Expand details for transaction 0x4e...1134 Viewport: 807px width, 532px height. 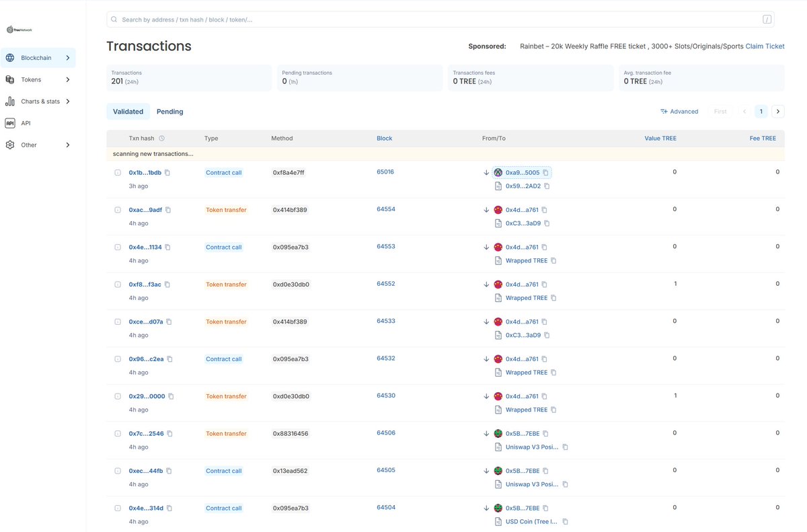point(118,248)
